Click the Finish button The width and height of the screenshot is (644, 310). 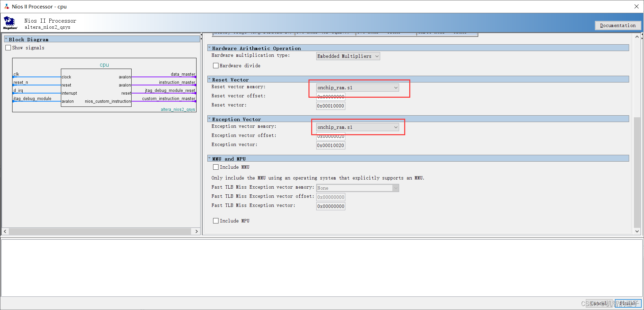click(x=628, y=303)
